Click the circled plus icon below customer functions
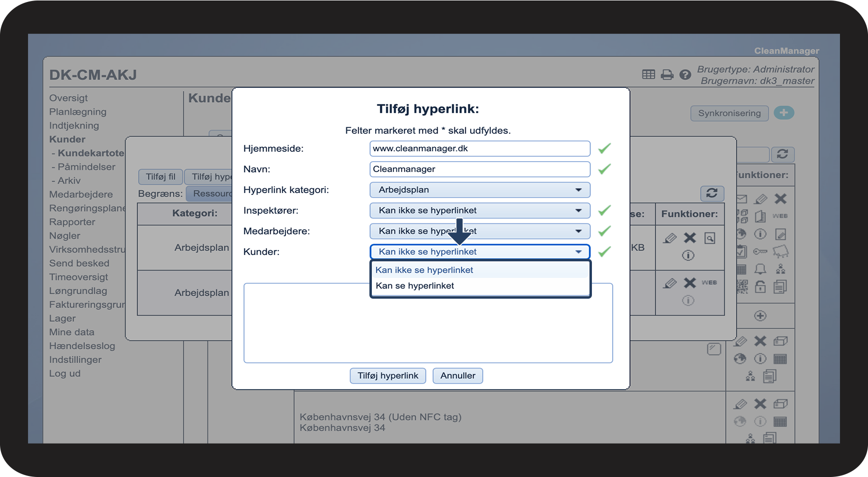Screen dimensions: 868x477 760,316
